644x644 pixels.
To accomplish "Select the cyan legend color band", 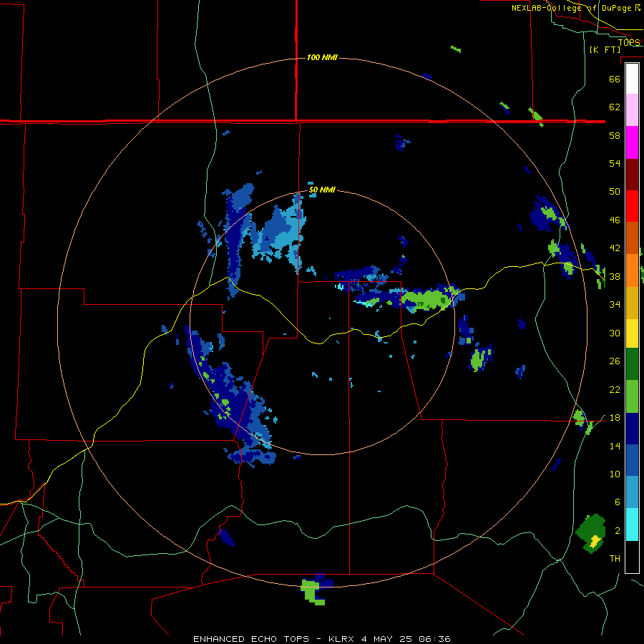I will point(632,525).
